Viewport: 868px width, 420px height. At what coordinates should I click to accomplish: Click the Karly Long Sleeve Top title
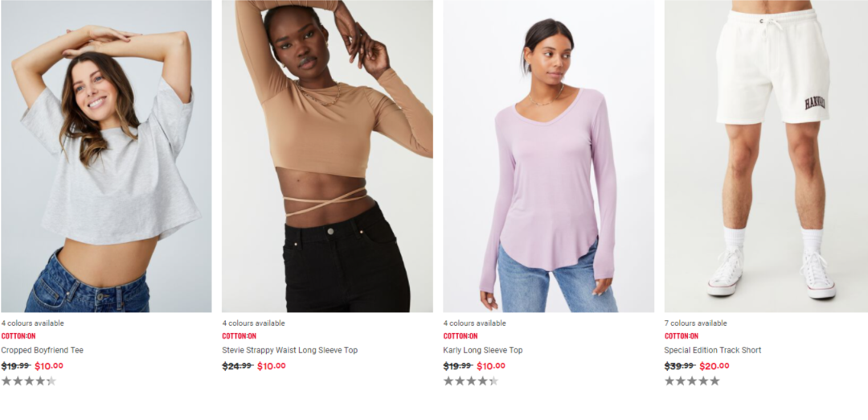(x=483, y=350)
